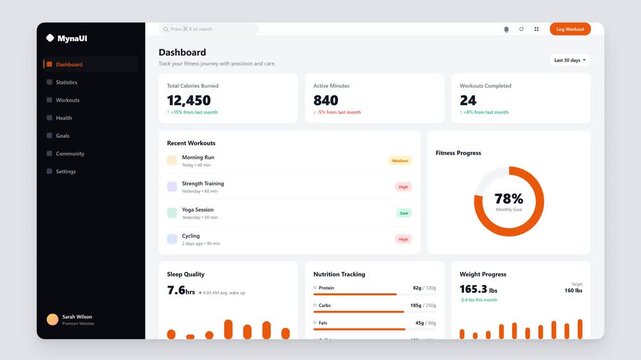
Task: Open the Yoga Session workout entry
Action: [289, 213]
